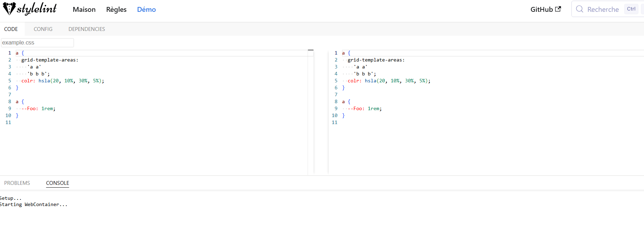Select the CONSOLE tab

pos(58,183)
